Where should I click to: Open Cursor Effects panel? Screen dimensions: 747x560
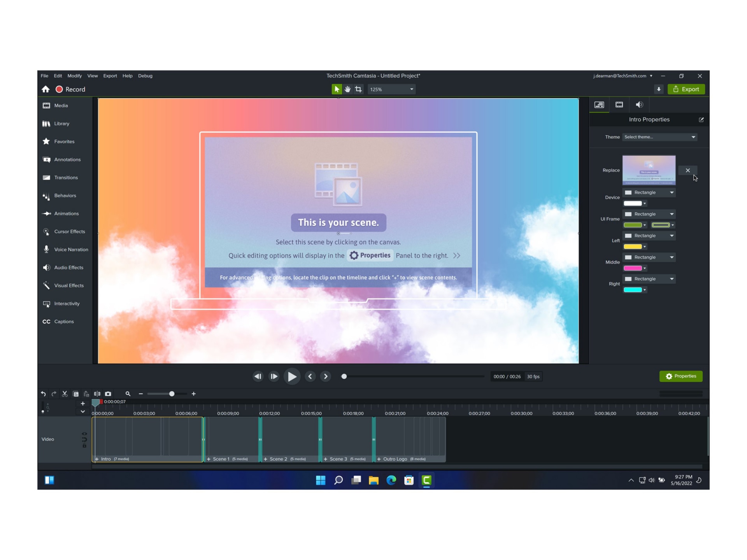pos(70,231)
